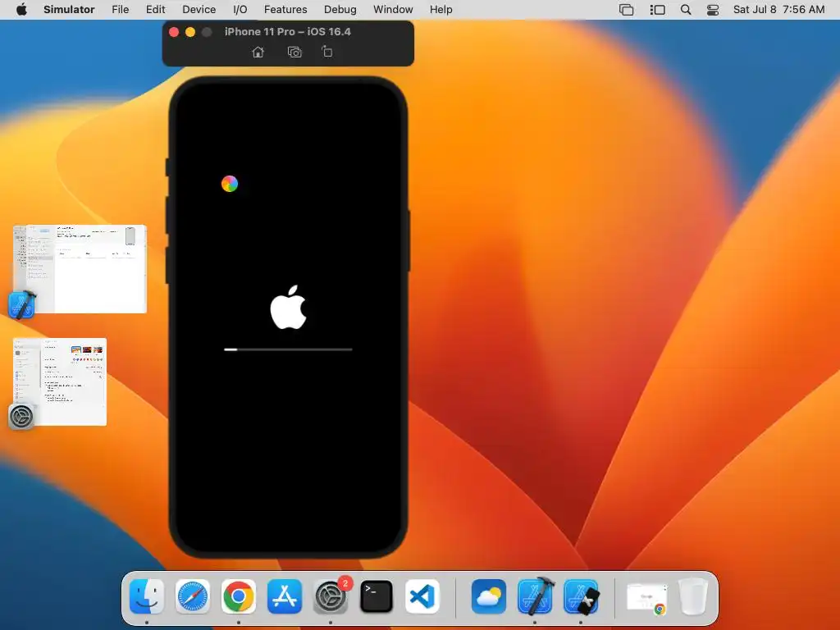840x630 pixels.
Task: Open Terminal from the Dock
Action: click(x=377, y=596)
